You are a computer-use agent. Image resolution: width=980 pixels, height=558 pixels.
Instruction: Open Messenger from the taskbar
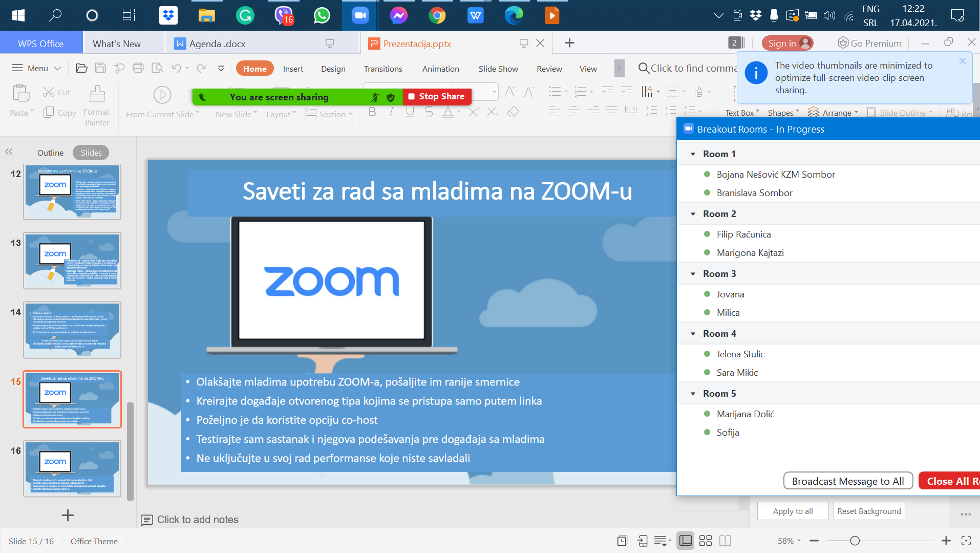398,15
